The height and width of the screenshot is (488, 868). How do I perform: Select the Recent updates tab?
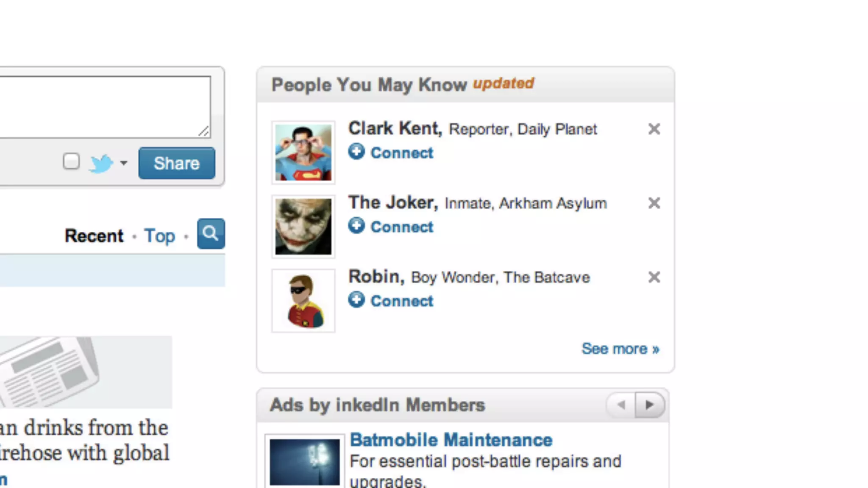click(94, 236)
